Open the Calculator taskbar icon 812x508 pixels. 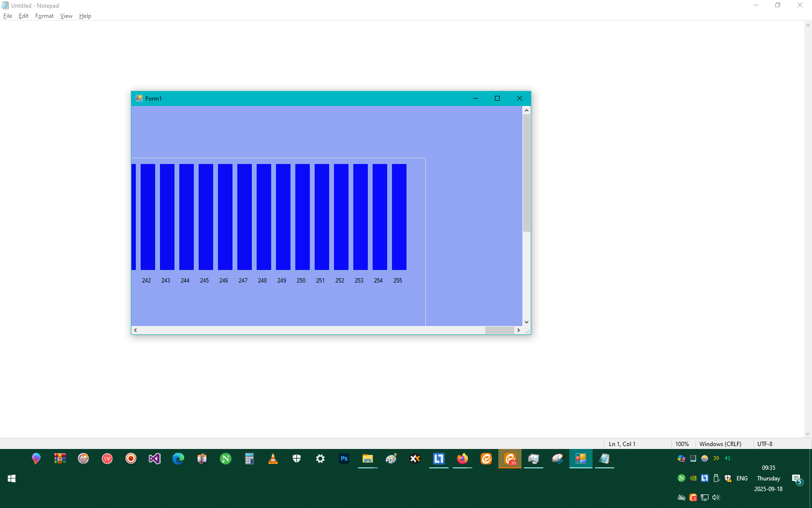(249, 459)
